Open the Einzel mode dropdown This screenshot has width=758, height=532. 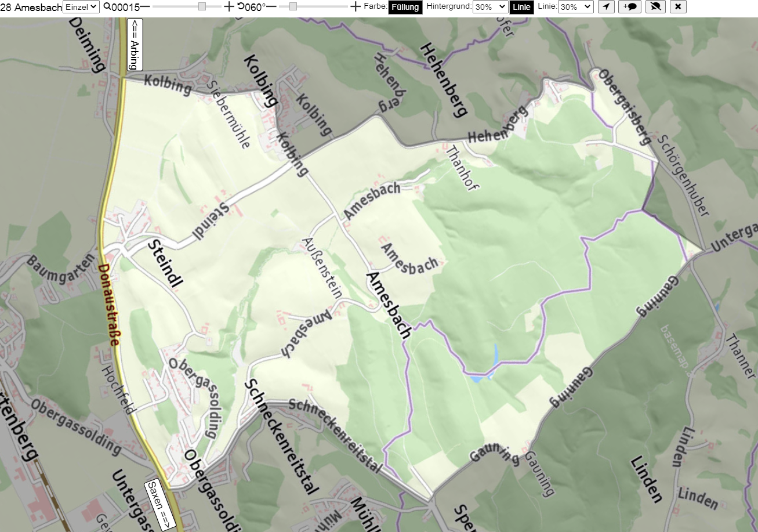click(81, 7)
